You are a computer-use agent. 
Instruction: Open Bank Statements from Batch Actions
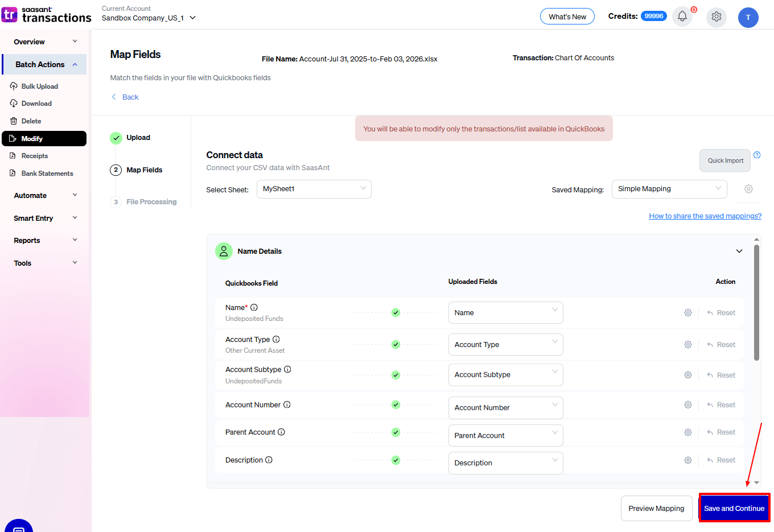(13, 173)
